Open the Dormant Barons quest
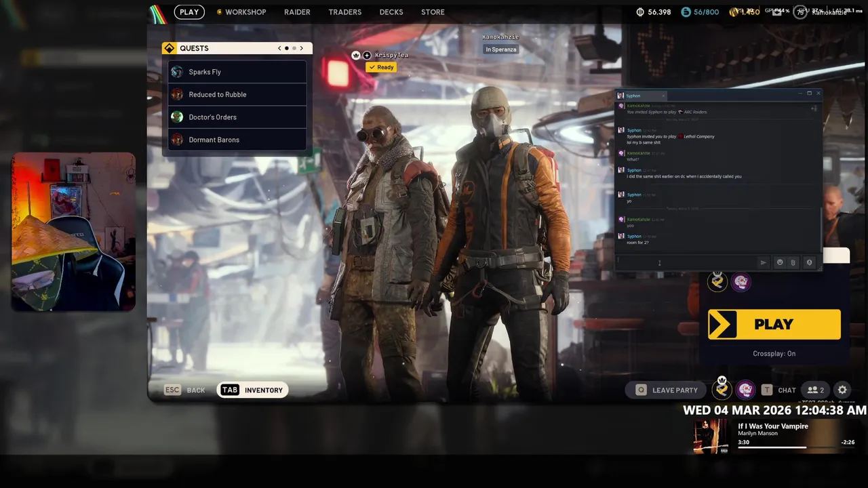 point(237,140)
